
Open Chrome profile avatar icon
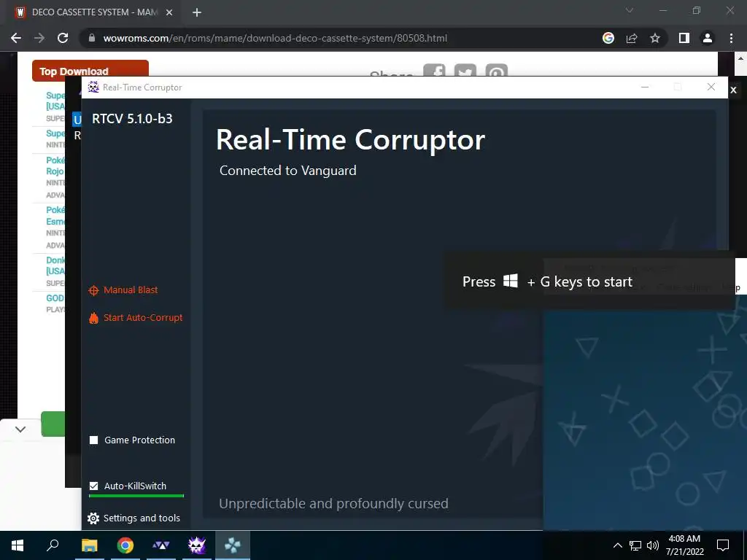(708, 38)
